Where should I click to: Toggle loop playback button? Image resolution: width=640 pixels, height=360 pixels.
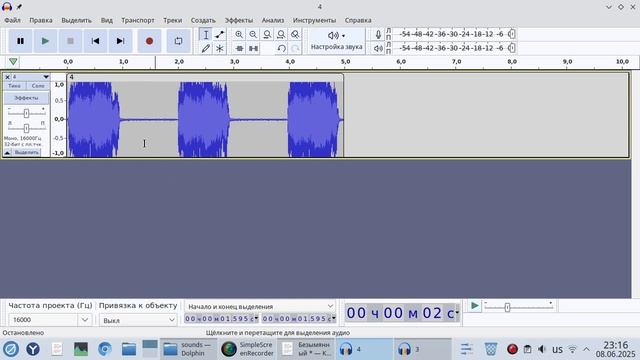pos(178,41)
